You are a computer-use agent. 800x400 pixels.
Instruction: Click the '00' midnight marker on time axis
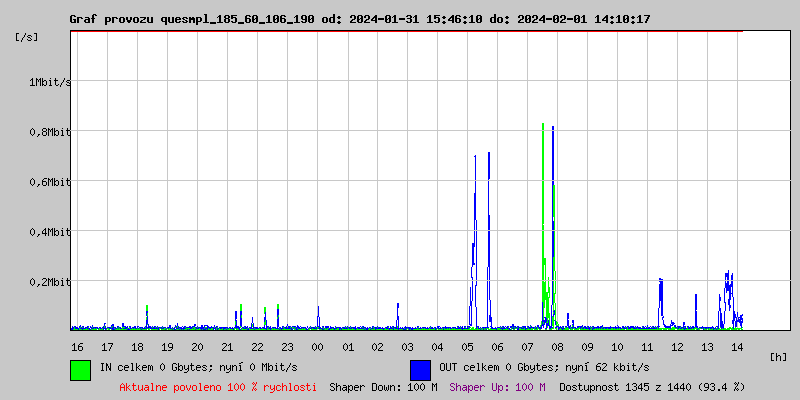318,346
